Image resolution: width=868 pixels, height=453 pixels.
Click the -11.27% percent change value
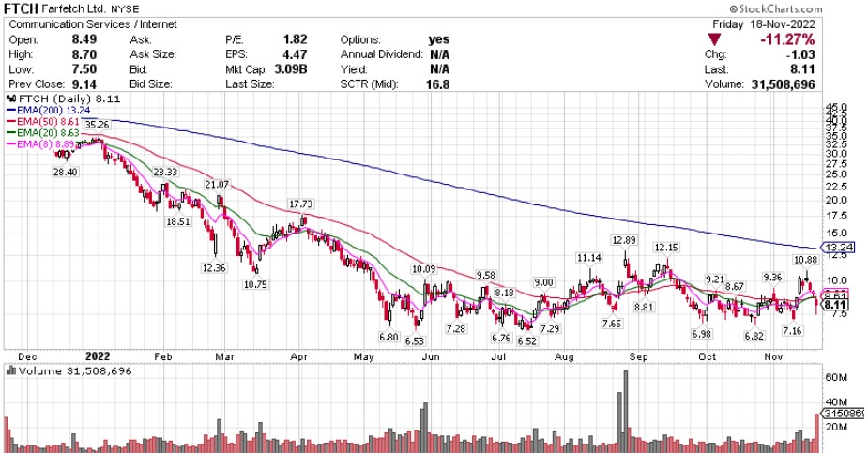(x=787, y=39)
